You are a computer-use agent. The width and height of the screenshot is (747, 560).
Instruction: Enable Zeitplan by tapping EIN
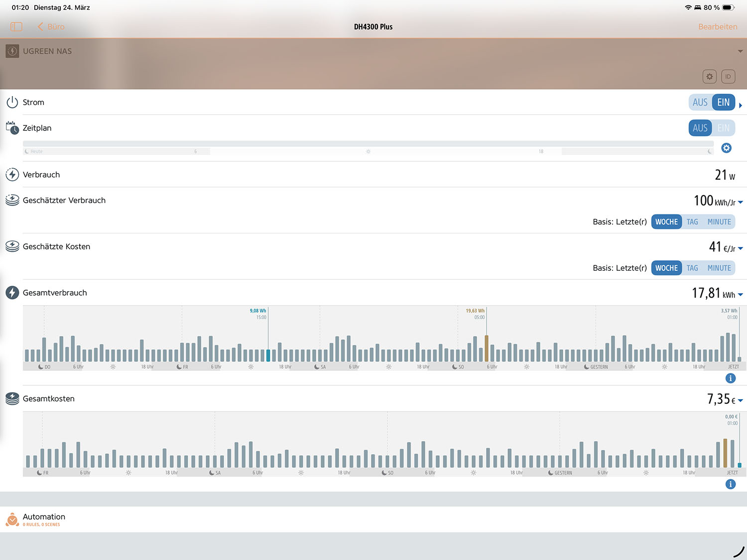click(x=723, y=128)
